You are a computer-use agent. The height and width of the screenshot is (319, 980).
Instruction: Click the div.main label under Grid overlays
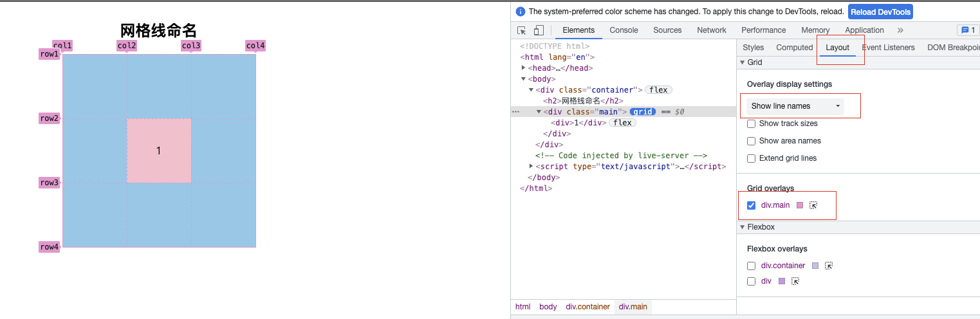point(775,205)
